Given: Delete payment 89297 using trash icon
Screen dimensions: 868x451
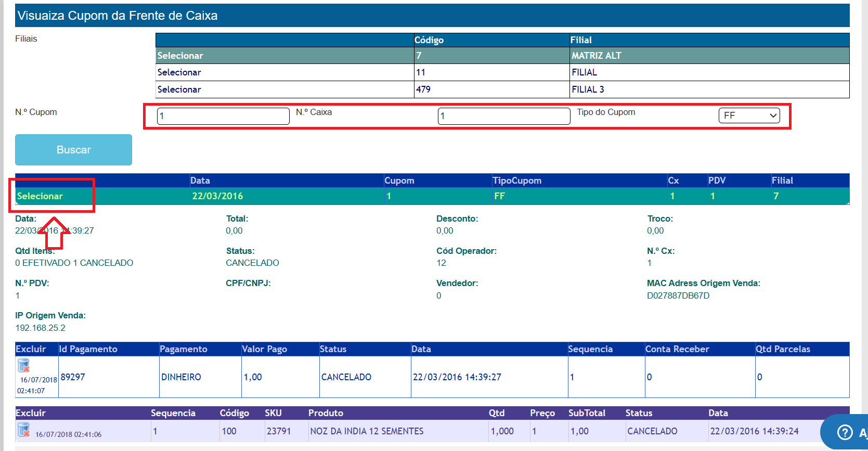Looking at the screenshot, I should pos(23,366).
